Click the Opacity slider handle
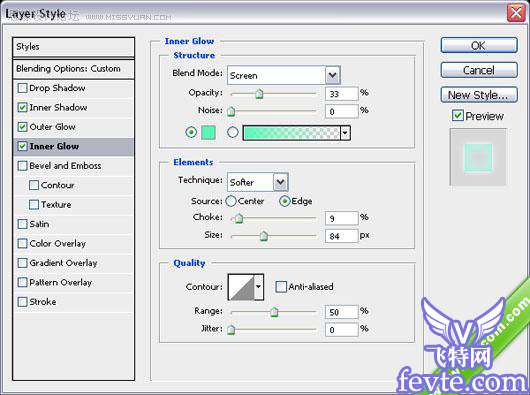Image resolution: width=530 pixels, height=395 pixels. click(259, 94)
